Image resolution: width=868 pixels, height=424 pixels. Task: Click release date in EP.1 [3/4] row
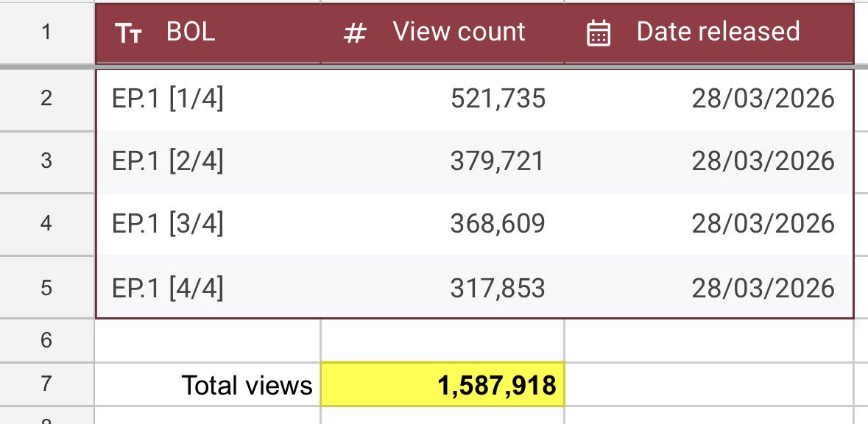pos(709,225)
